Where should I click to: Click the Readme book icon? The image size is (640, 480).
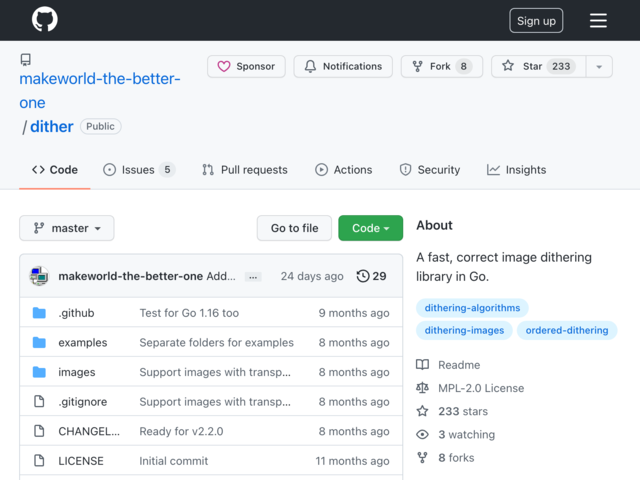[422, 364]
